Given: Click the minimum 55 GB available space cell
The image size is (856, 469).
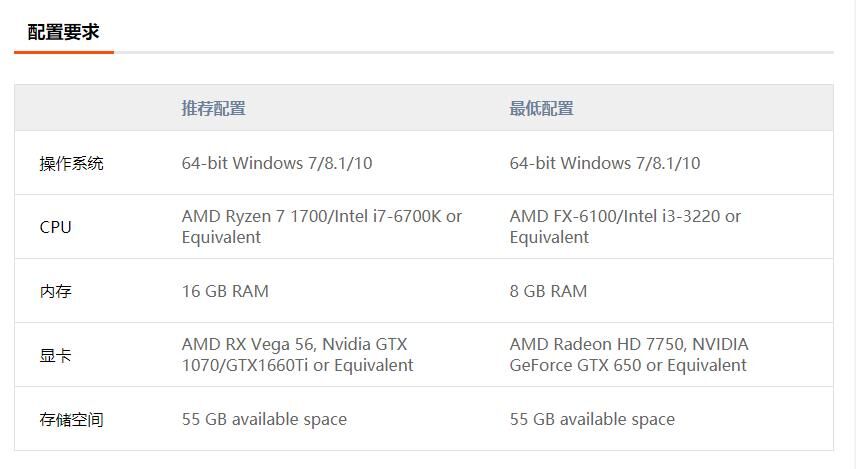Looking at the screenshot, I should tap(592, 419).
